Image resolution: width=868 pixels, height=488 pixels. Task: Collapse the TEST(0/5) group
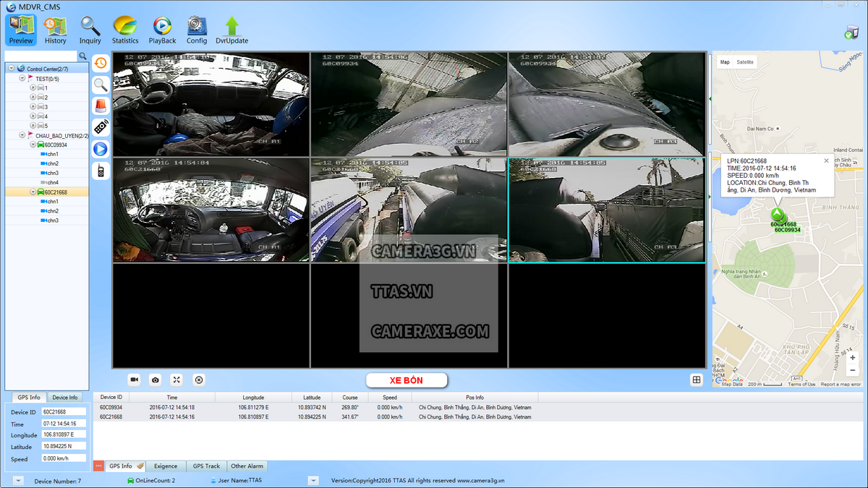coord(22,78)
